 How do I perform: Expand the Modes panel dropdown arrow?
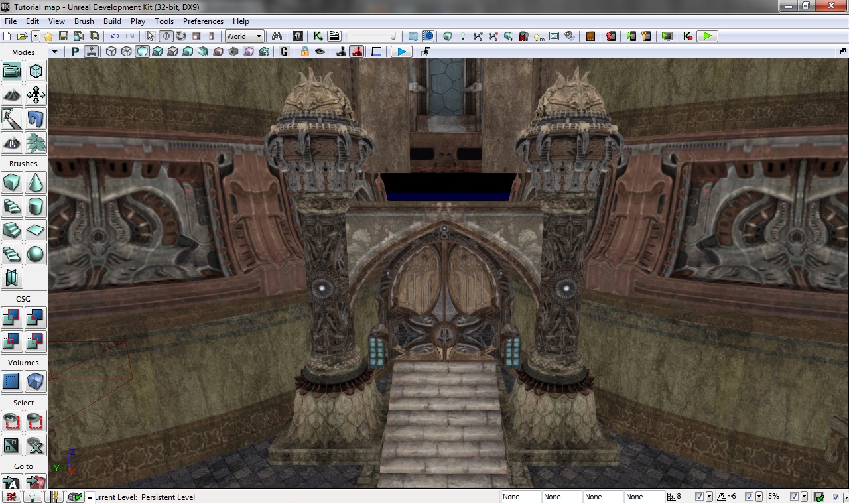coord(54,52)
